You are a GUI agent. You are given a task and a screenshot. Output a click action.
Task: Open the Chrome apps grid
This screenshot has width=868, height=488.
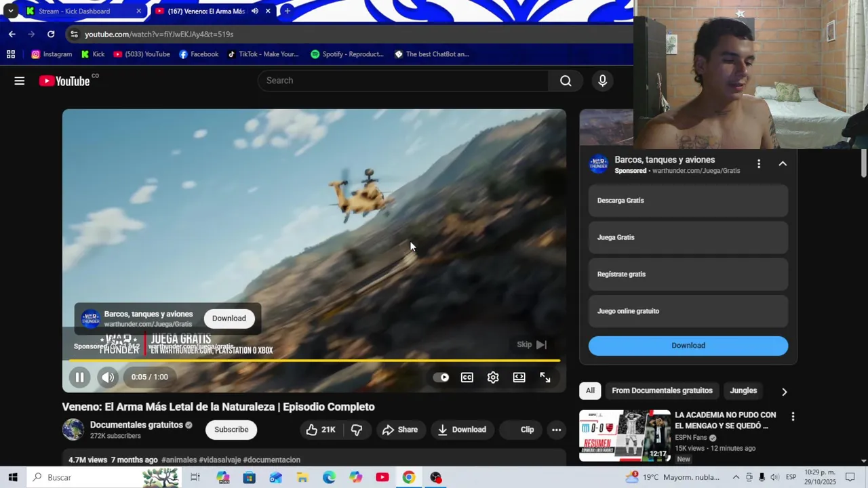coord(10,54)
